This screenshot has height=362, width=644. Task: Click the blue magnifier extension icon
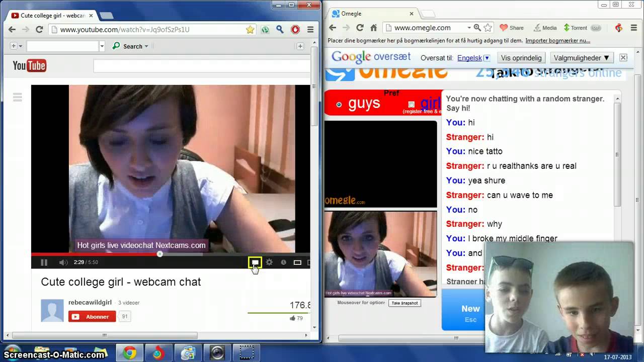coord(280,30)
